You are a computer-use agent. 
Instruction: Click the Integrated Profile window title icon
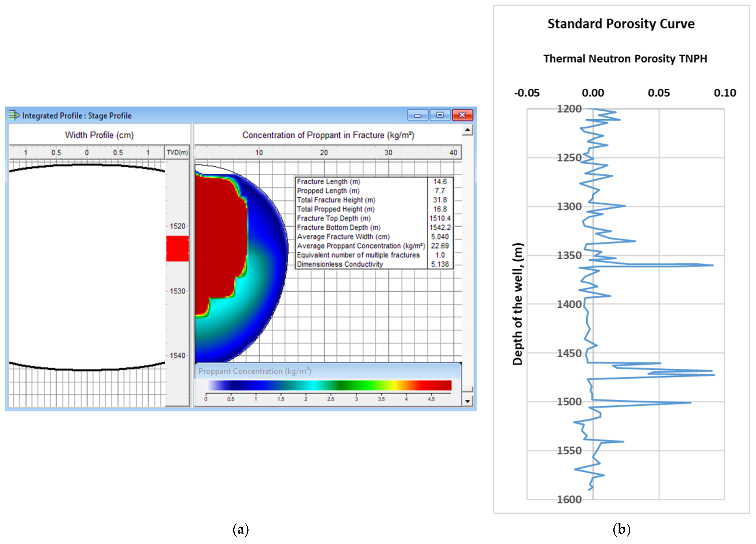[x=14, y=115]
